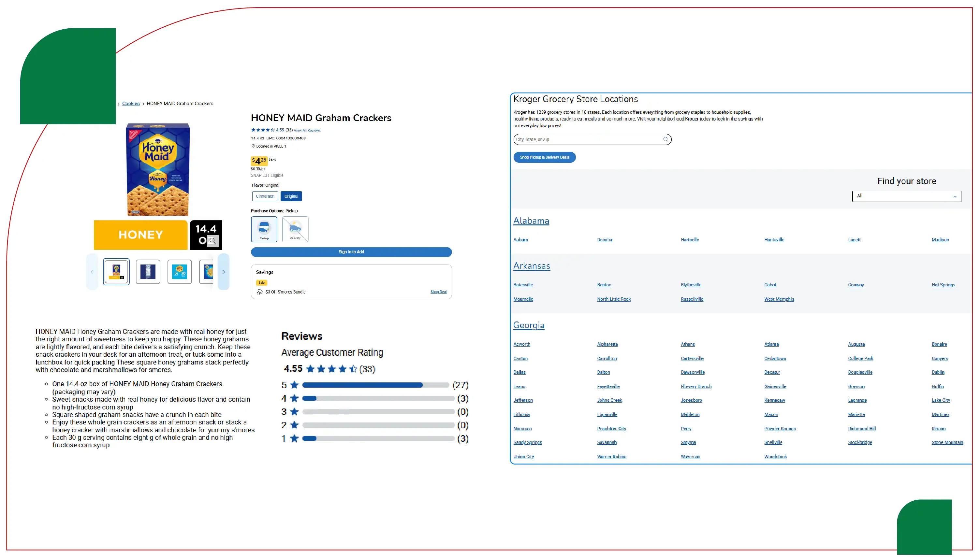Viewport: 980px width, 557px height.
Task: Open the Cookies breadcrumb category
Action: [130, 103]
